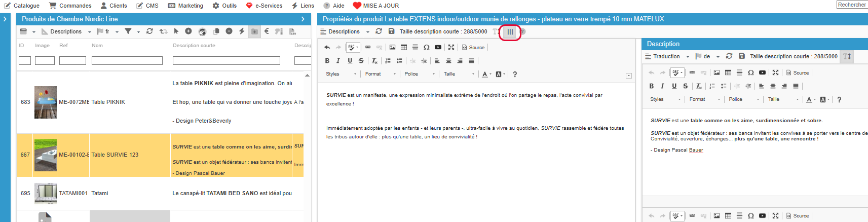This screenshot has width=868, height=222.
Task: Toggle Source view in the middle editor
Action: point(473,47)
